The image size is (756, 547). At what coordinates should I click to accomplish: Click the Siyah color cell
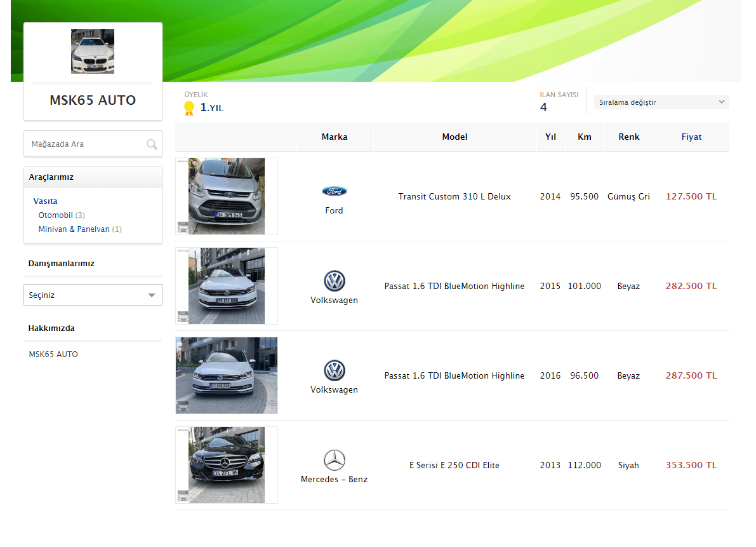628,466
